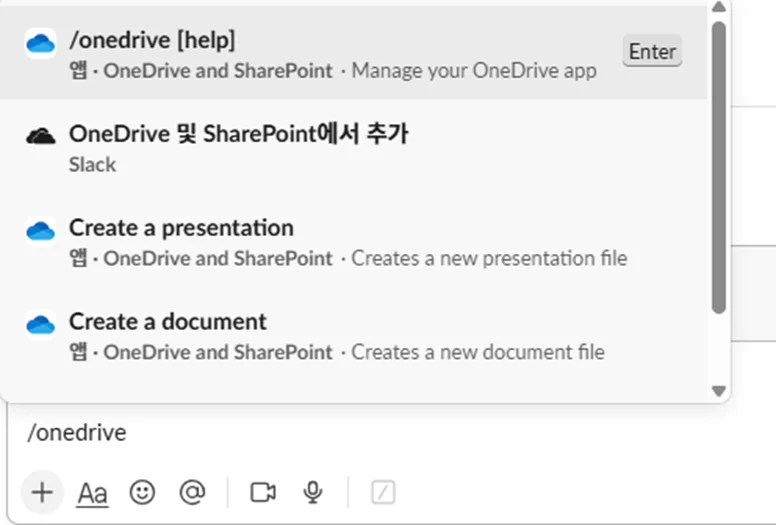Start a video clip with camera icon

coord(263,492)
